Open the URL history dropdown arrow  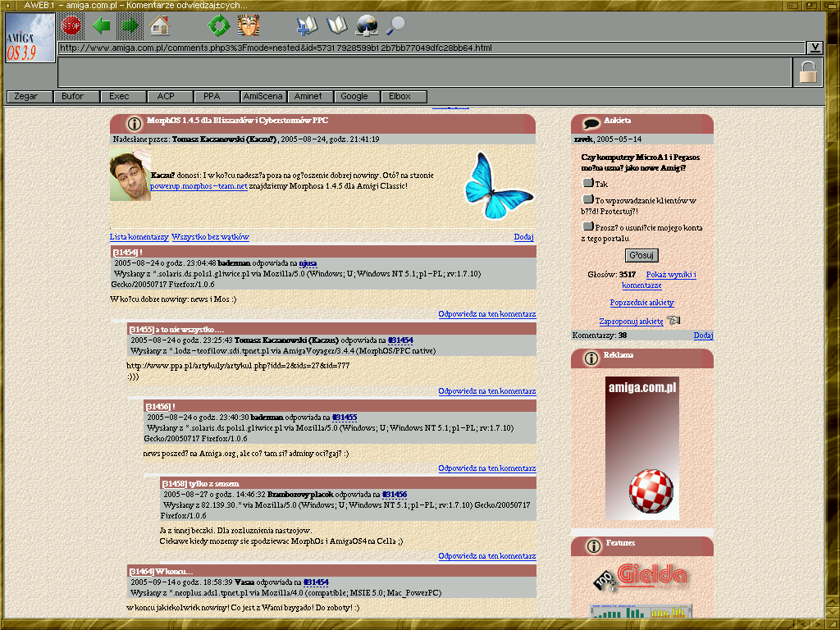pos(815,48)
